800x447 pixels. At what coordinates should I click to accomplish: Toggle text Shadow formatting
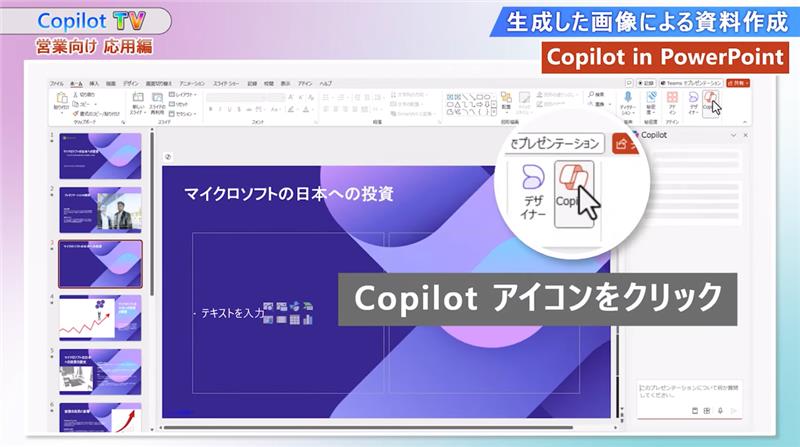pyautogui.click(x=238, y=109)
